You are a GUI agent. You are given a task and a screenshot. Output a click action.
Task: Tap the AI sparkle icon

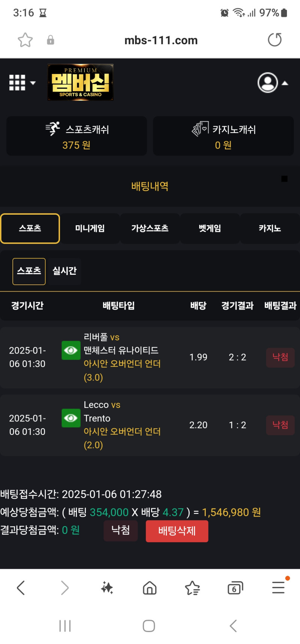[107, 588]
